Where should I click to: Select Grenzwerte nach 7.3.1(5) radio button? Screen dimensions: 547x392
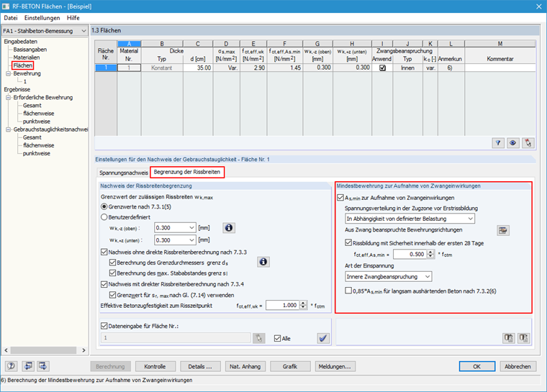[x=104, y=207]
